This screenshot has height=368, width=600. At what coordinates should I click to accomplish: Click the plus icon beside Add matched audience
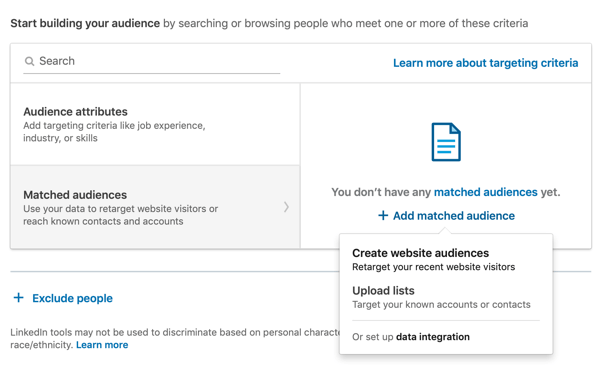(x=383, y=215)
